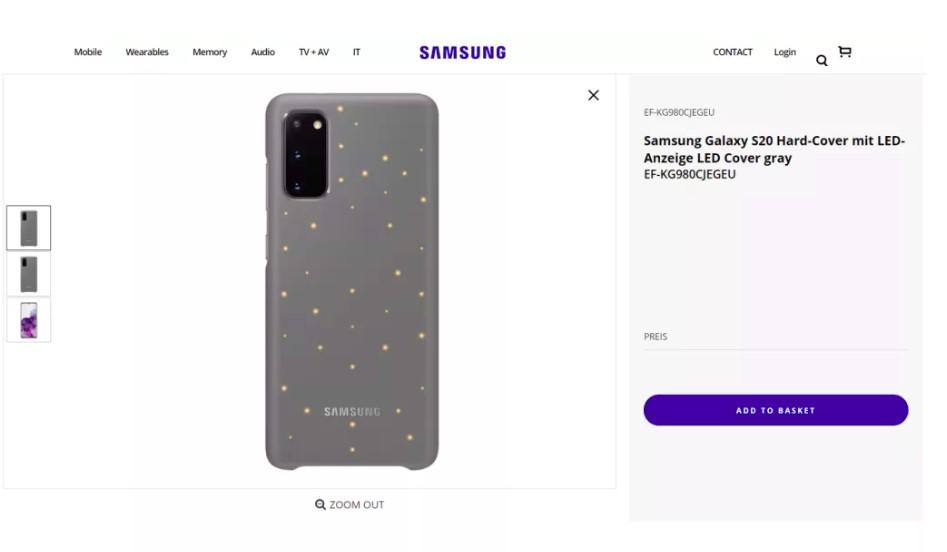Select the Memory navigation item
Viewport: 947px width, 552px height.
coord(210,52)
